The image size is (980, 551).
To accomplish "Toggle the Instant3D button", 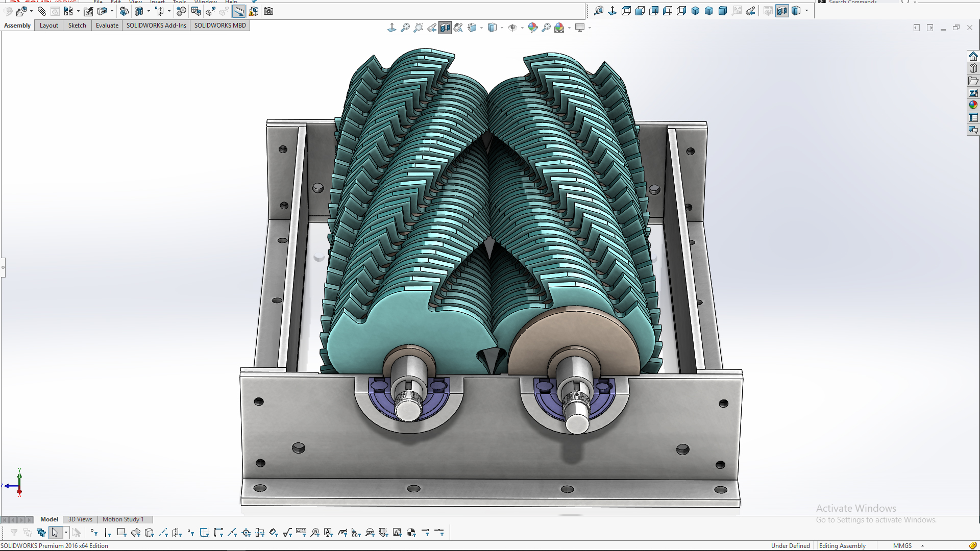I will click(x=239, y=11).
